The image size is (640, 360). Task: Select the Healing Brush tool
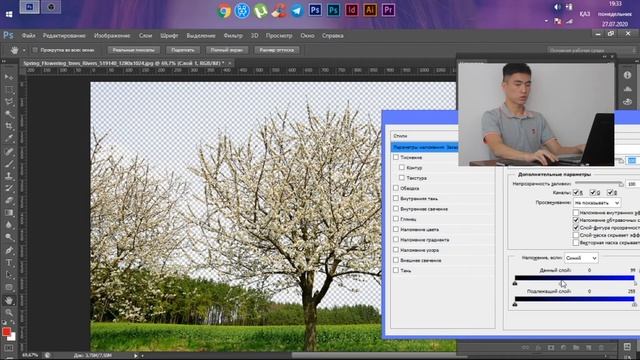(9, 151)
